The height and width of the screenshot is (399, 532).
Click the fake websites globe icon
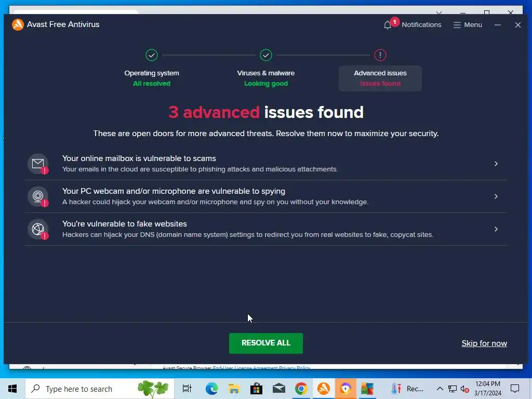[x=38, y=229]
